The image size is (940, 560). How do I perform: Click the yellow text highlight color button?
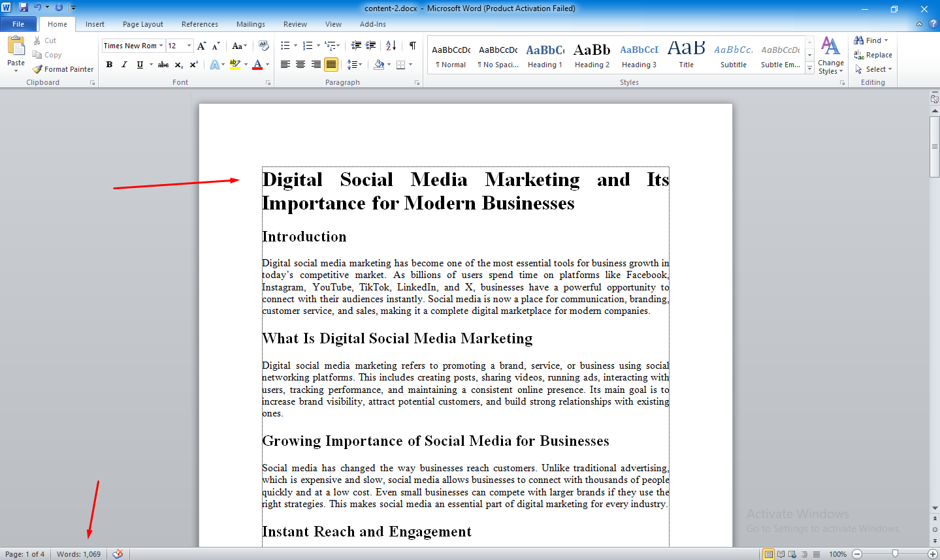pyautogui.click(x=235, y=65)
